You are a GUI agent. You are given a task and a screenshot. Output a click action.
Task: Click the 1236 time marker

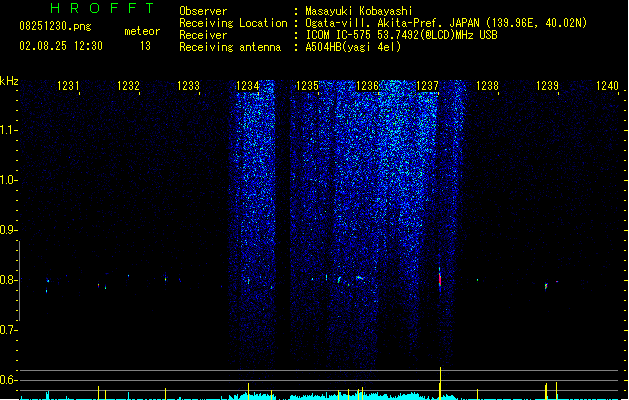tap(367, 86)
